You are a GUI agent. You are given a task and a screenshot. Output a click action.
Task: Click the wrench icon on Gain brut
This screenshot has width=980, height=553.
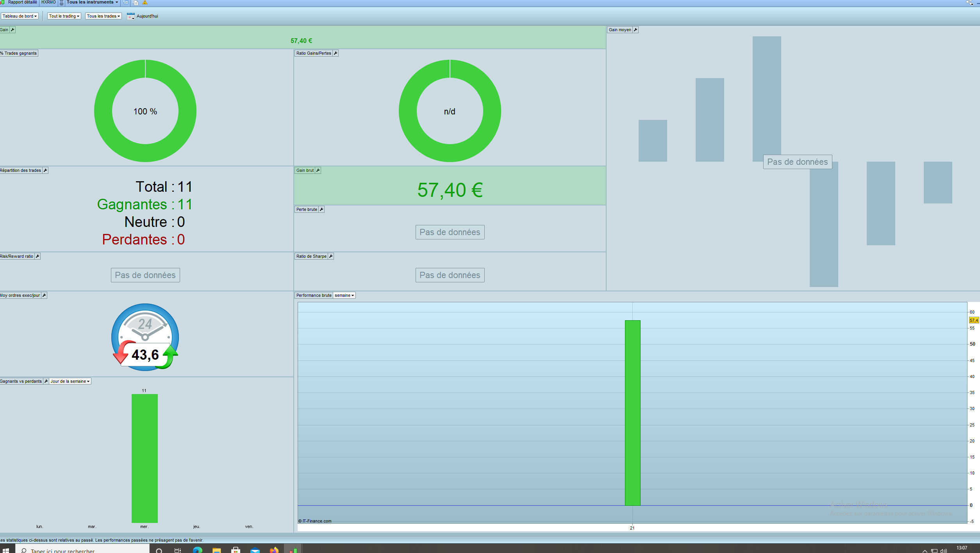tap(318, 170)
